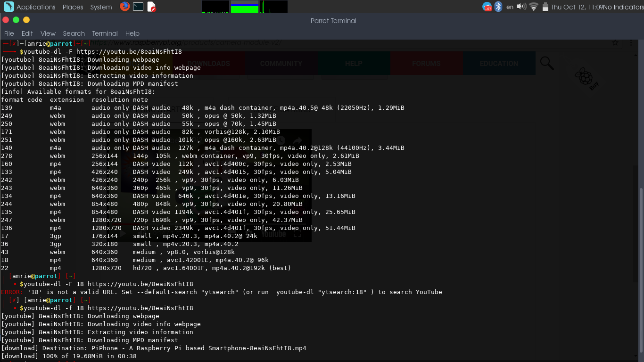
Task: Click the green window button
Action: pyautogui.click(x=16, y=20)
